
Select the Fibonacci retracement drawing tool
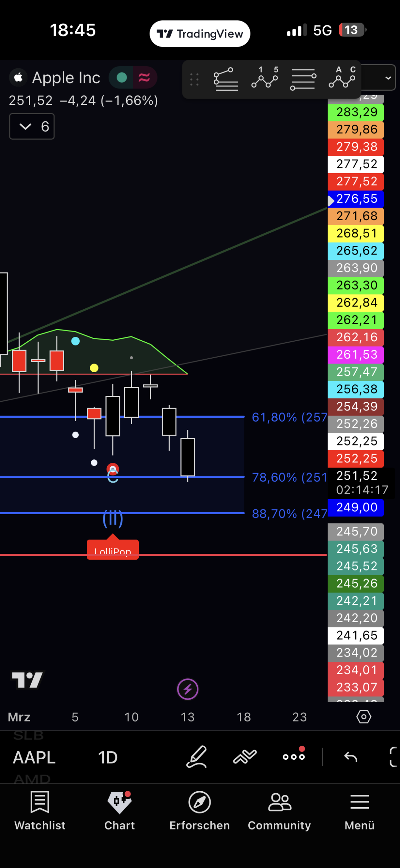coord(226,80)
